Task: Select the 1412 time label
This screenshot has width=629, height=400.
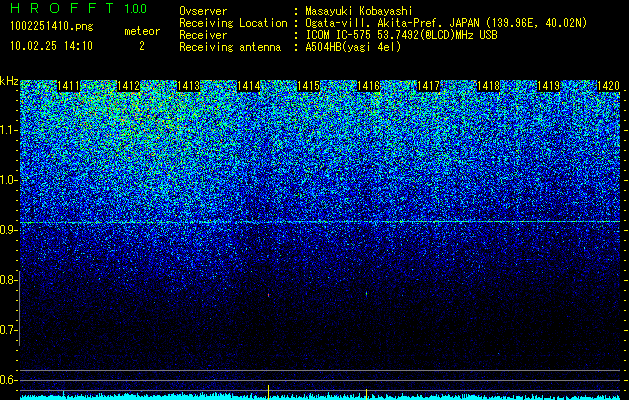Action: click(128, 86)
